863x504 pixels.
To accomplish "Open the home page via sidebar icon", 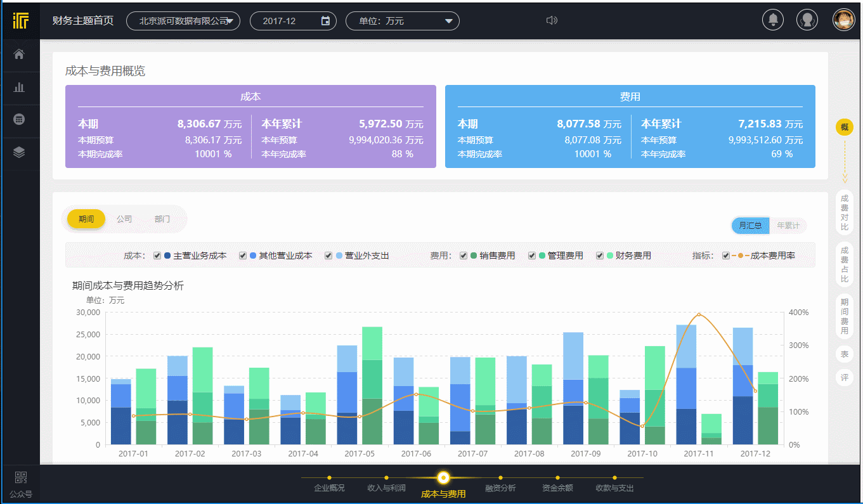I will click(x=20, y=55).
